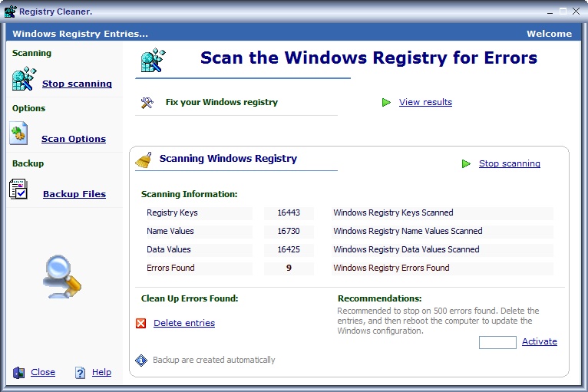Click the Delete entries link

pos(184,323)
